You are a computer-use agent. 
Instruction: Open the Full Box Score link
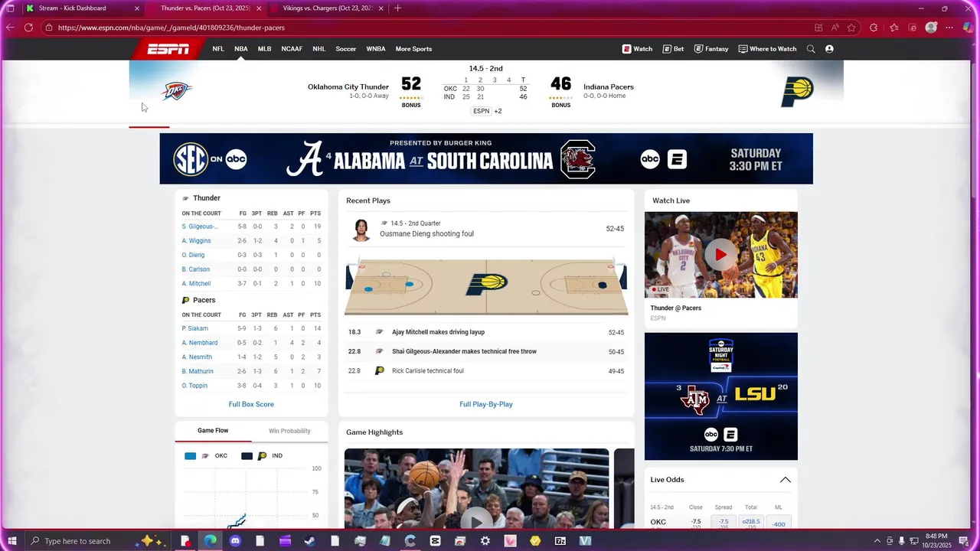[x=251, y=404]
